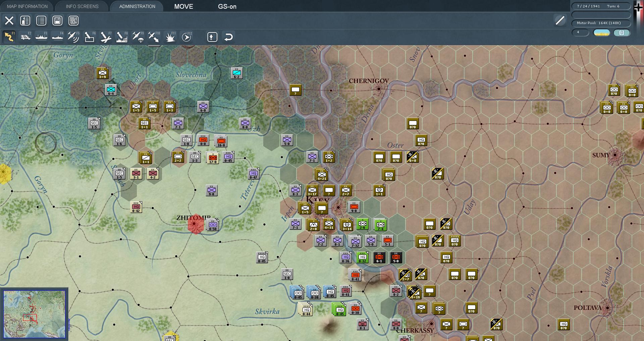Screen dimensions: 644x341
Task: Click the up-arrow box toolbar icon
Action: (212, 37)
